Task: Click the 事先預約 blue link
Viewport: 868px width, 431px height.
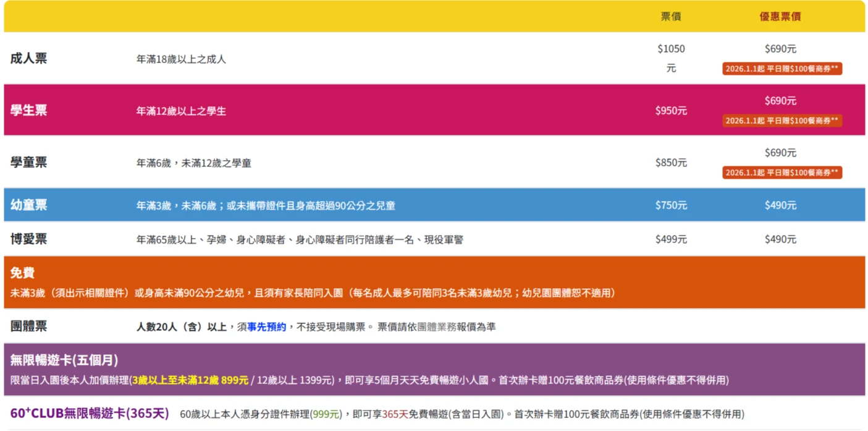Action: pos(267,326)
